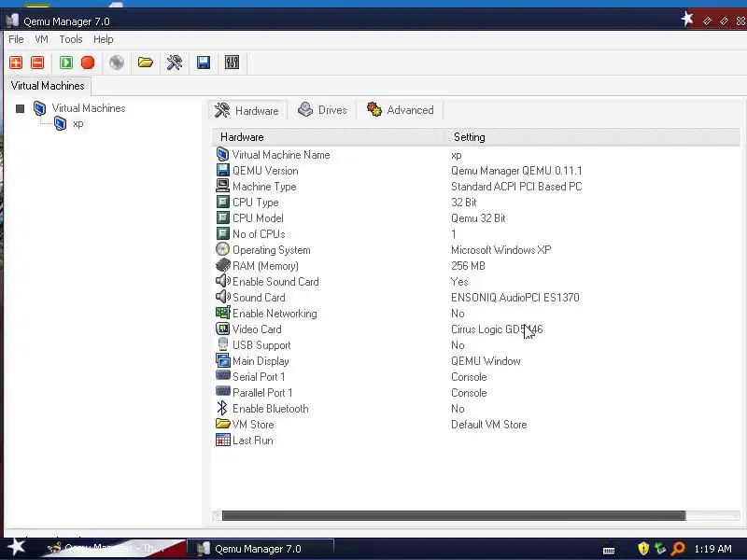The width and height of the screenshot is (747, 560).
Task: Select the CPU Model row label
Action: click(258, 218)
